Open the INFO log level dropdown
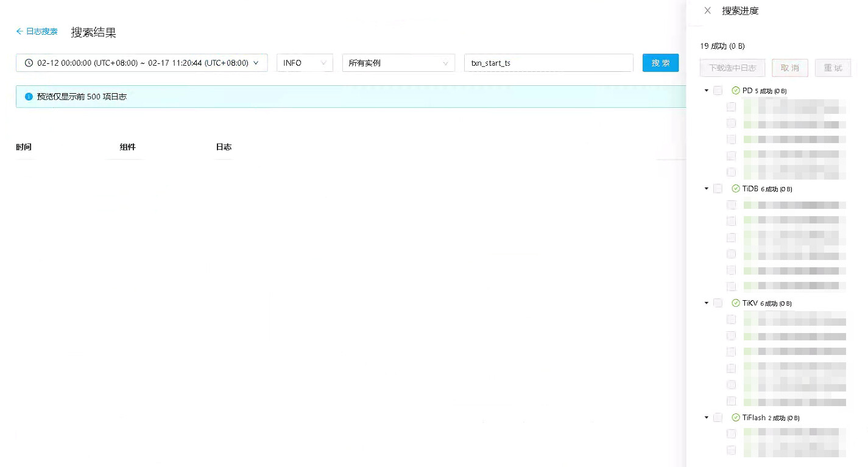This screenshot has height=467, width=868. pos(305,63)
